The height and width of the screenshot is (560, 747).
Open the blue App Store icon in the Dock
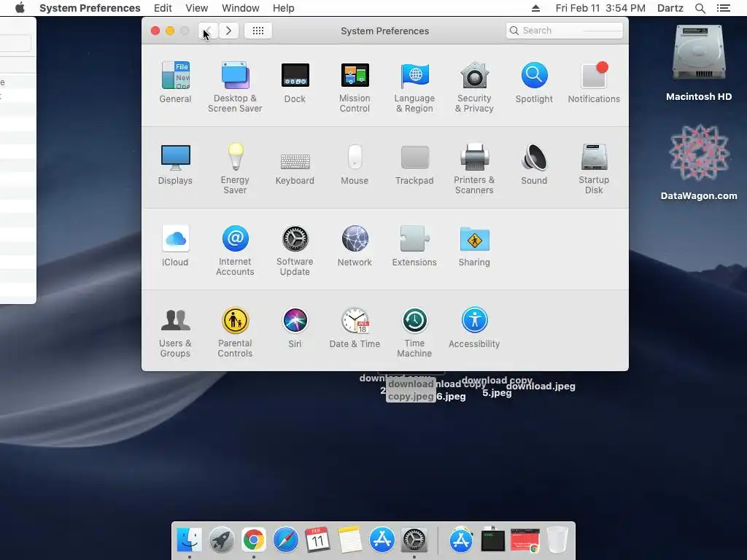tap(382, 540)
